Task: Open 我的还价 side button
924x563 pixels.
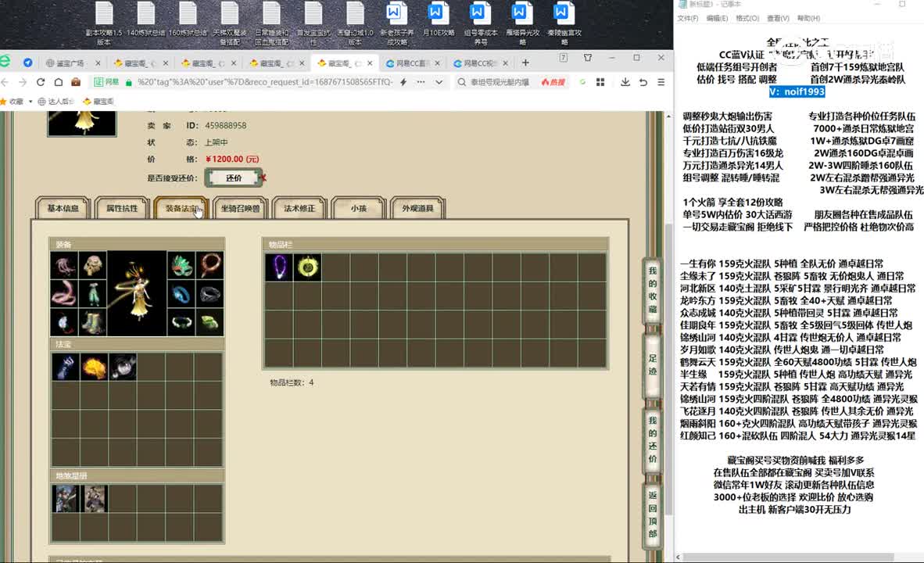Action: click(x=652, y=439)
